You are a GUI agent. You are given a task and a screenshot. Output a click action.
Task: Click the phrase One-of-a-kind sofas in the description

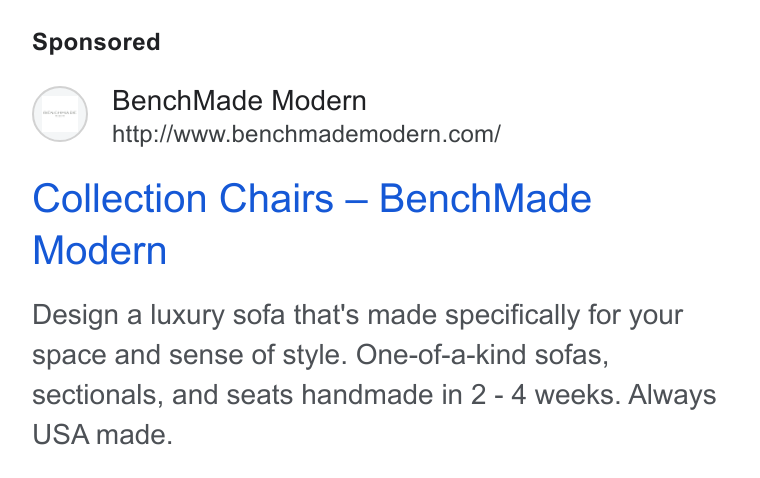point(482,355)
